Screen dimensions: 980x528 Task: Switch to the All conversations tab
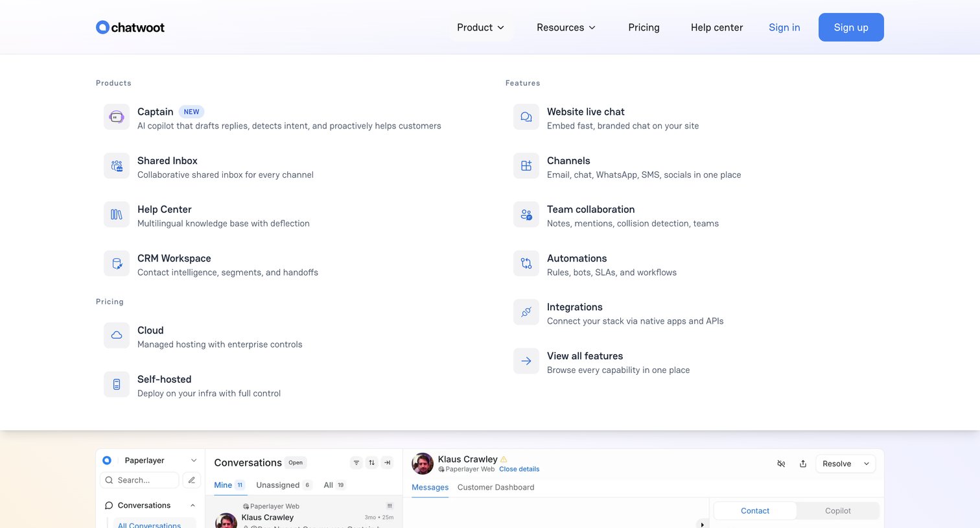(x=334, y=485)
